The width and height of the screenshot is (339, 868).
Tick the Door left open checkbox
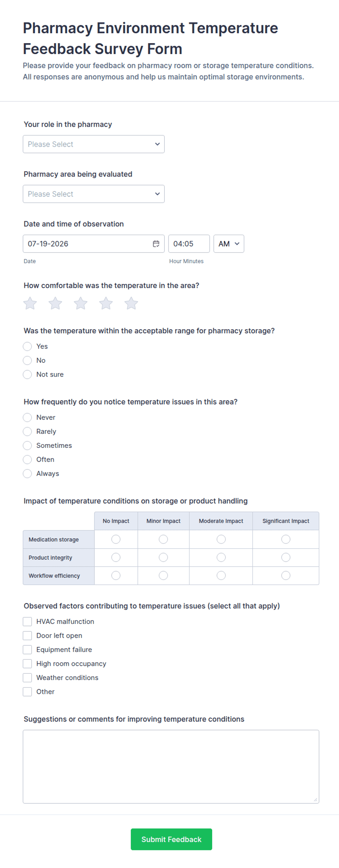(27, 635)
